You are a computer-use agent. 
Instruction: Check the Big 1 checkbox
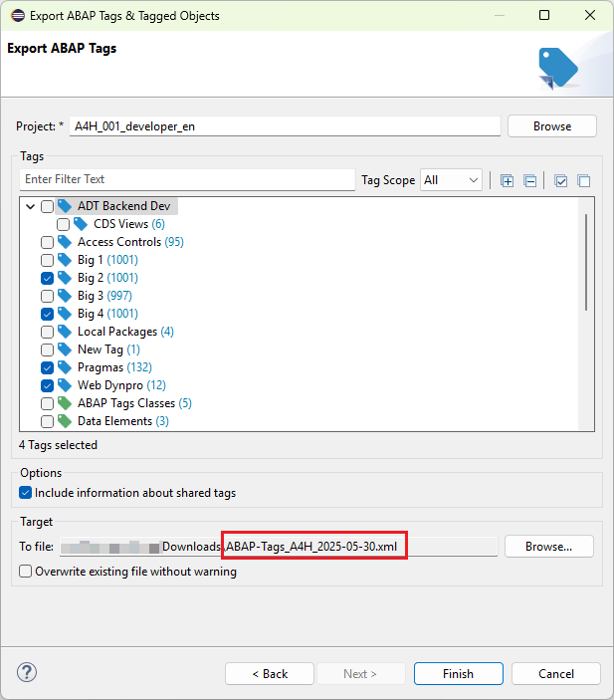coord(48,260)
